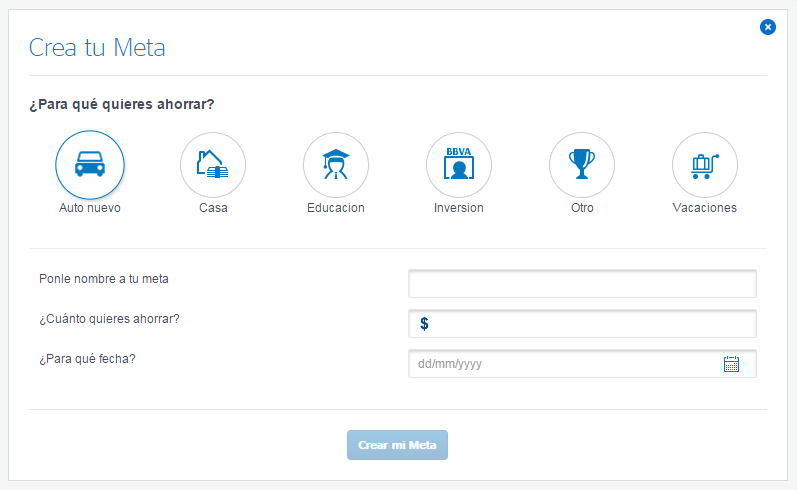Select the Vacaciones luggage icon
The image size is (797, 490).
[705, 165]
